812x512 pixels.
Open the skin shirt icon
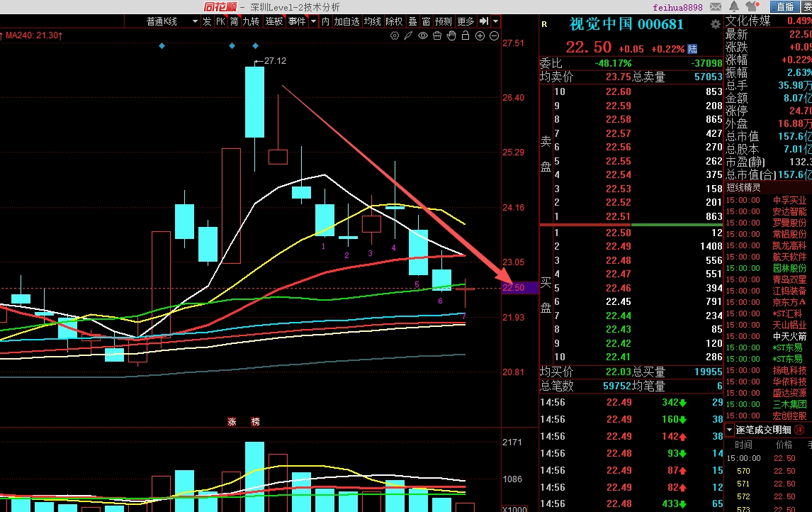point(751,6)
